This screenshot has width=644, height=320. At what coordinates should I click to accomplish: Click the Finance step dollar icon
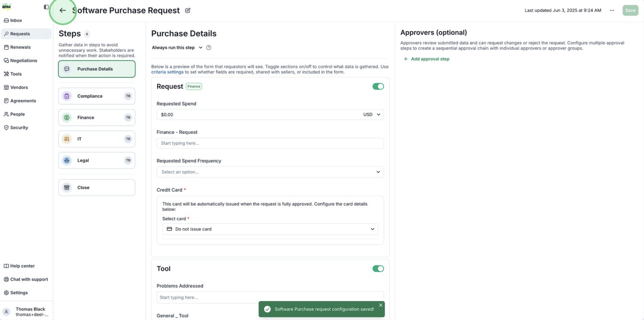[67, 117]
